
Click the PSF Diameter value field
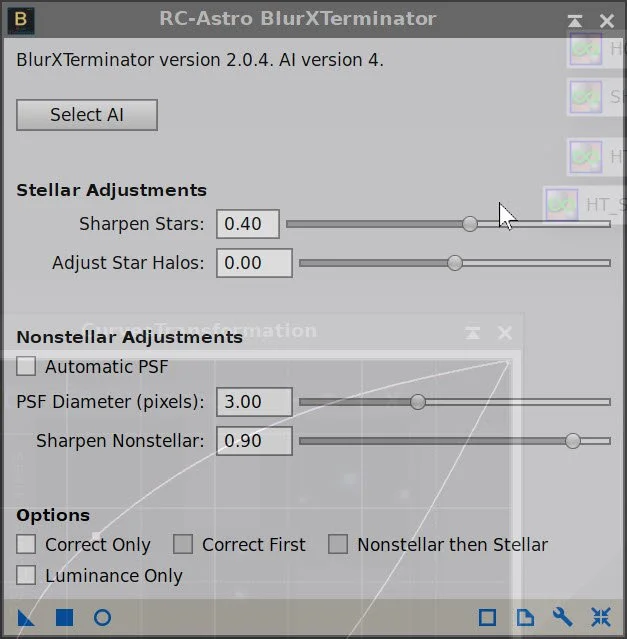254,402
